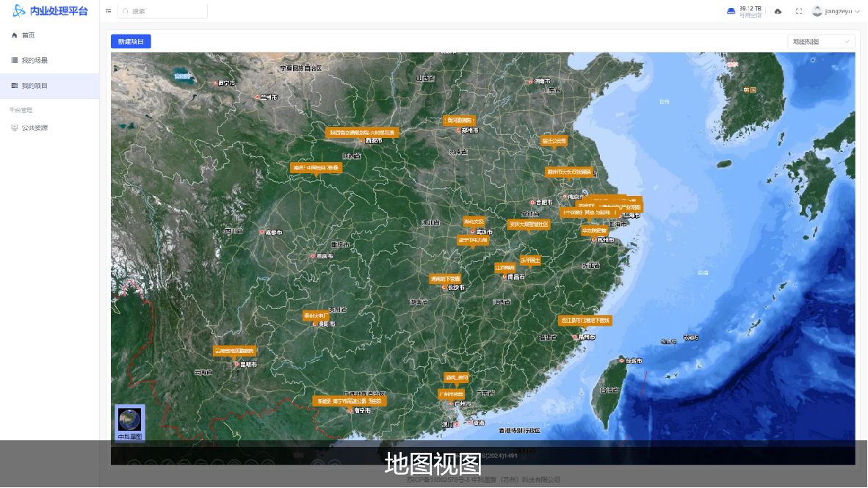
Task: Click the 安庆大观智慧社区 project marker
Action: [529, 225]
